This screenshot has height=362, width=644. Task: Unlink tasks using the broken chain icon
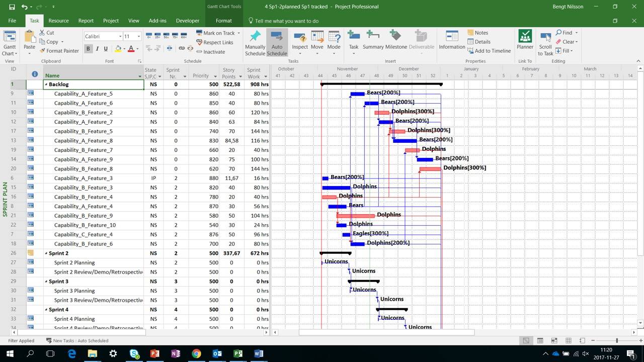(190, 48)
